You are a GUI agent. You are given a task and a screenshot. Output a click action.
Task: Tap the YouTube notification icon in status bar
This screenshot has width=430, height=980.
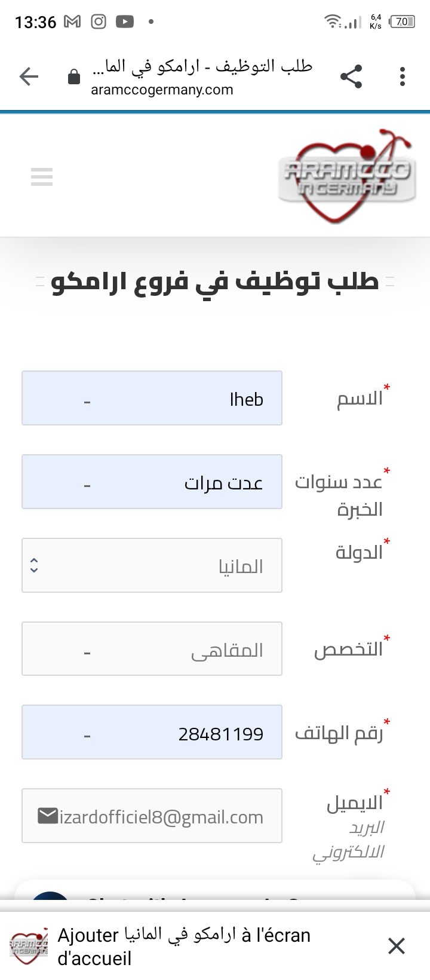tap(125, 22)
